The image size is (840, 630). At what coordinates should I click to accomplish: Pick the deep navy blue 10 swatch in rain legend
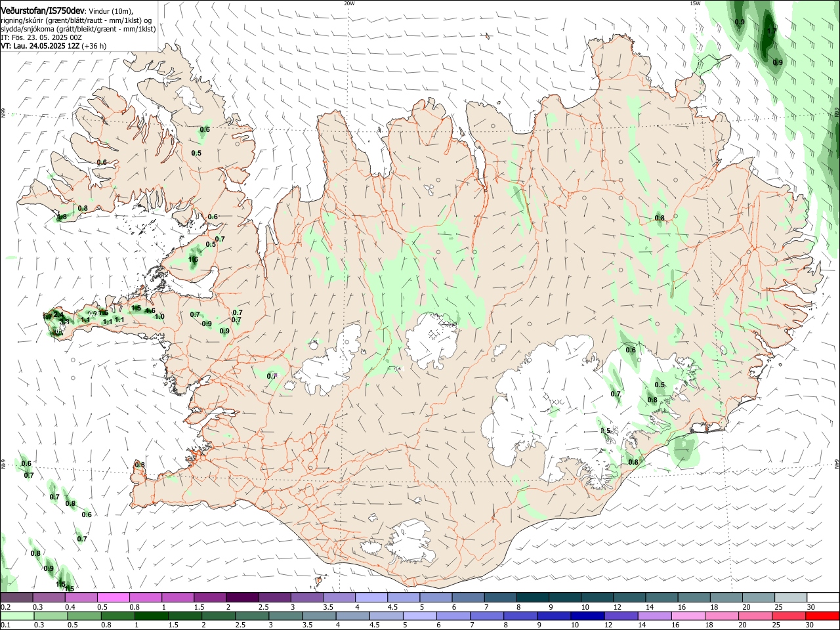click(587, 616)
